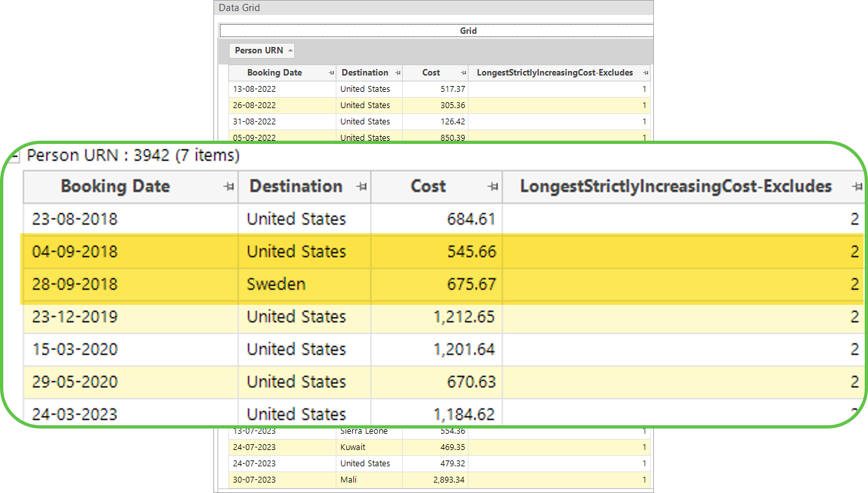Screen dimensions: 868x493
Task: Pin the small LongestStrictlyIncreasingCost-Excludes column at top
Action: point(645,73)
